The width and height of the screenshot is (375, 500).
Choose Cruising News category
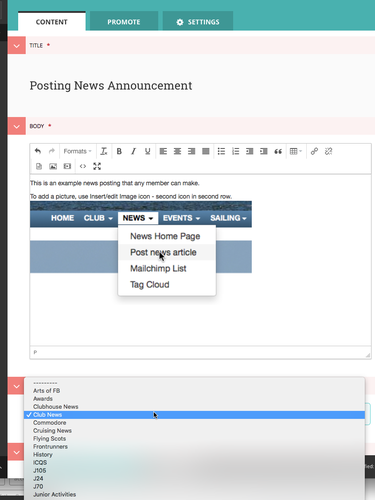195,431
